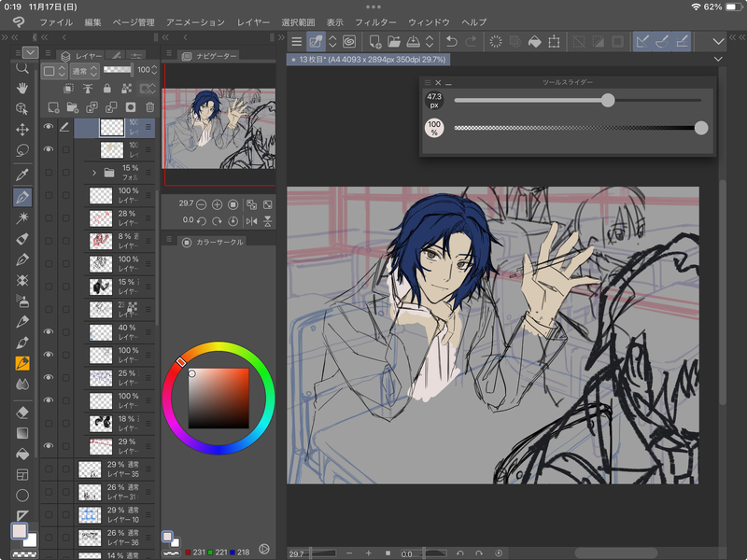Click the Undo arrow in command bar
This screenshot has height=560, width=747.
point(451,42)
